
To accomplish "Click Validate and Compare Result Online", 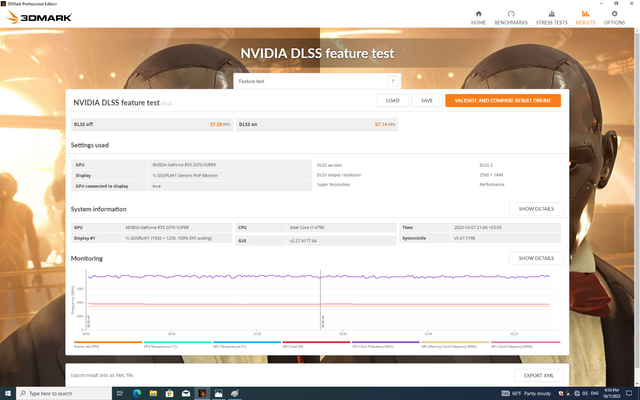I will point(503,101).
